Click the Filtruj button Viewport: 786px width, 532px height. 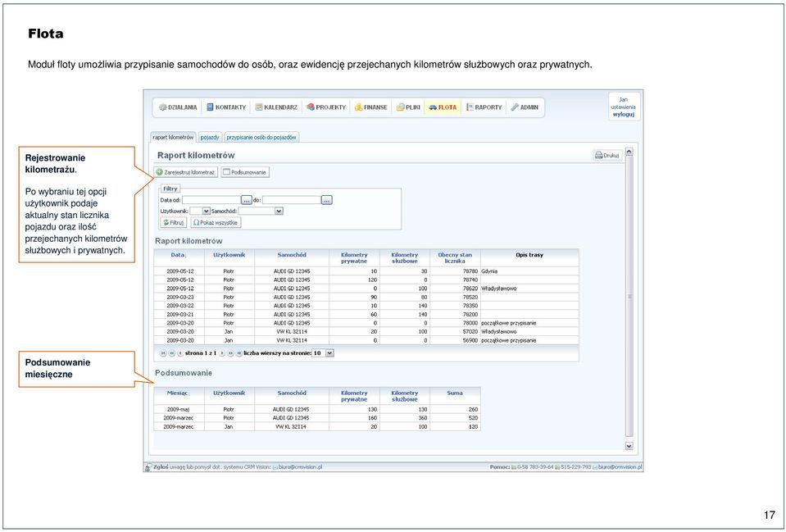point(174,222)
